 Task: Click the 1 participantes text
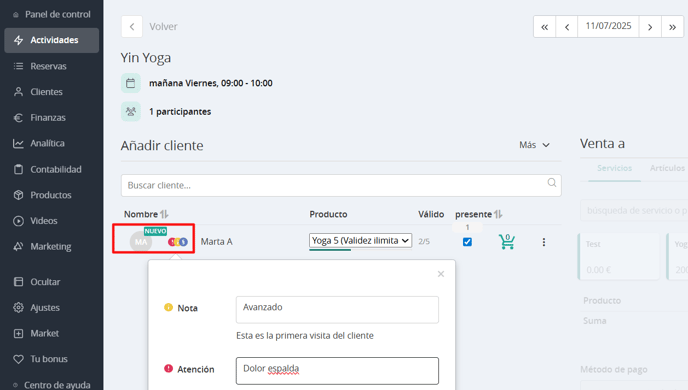pyautogui.click(x=180, y=112)
